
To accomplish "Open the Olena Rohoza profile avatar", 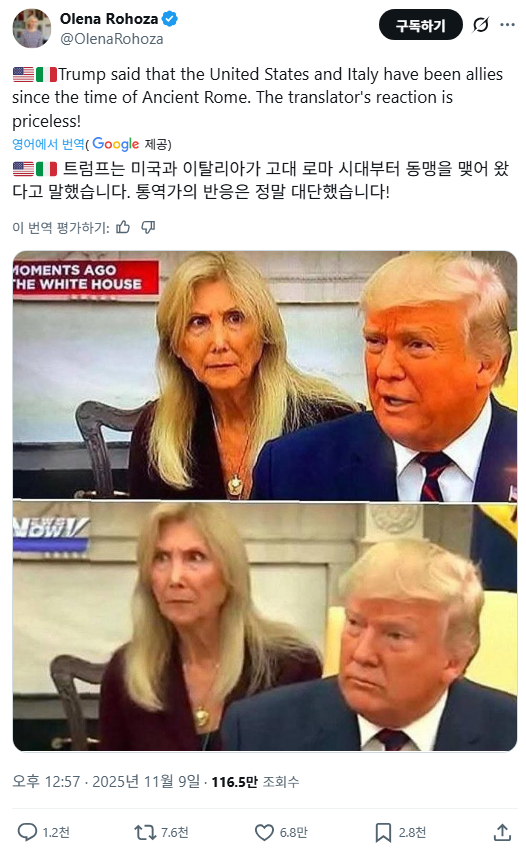I will [x=32, y=28].
